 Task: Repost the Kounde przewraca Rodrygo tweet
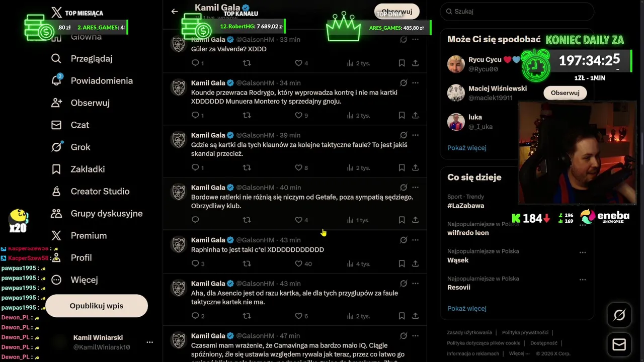247,115
